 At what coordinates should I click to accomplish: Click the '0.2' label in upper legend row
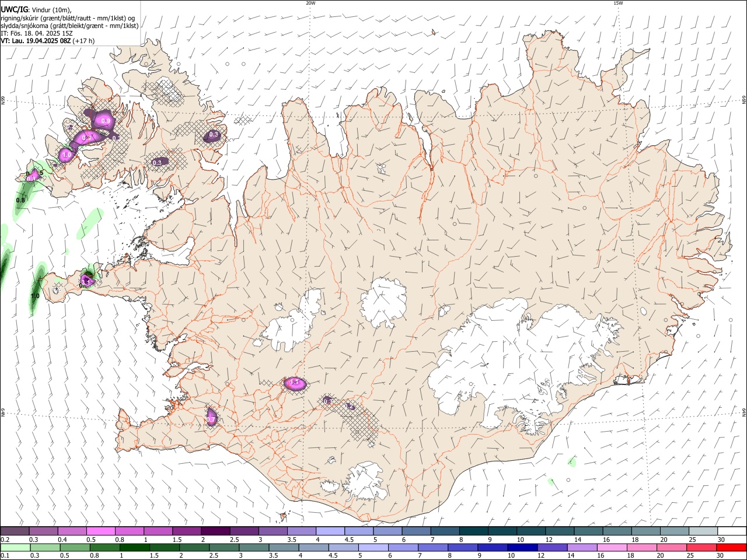coord(5,540)
